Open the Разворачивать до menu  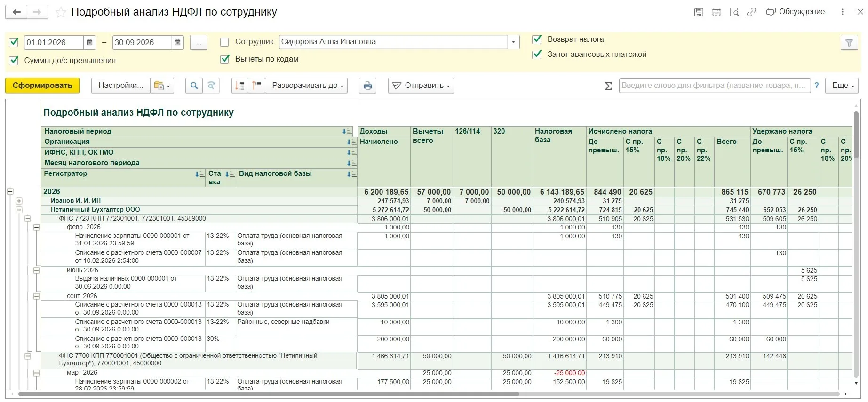(307, 86)
